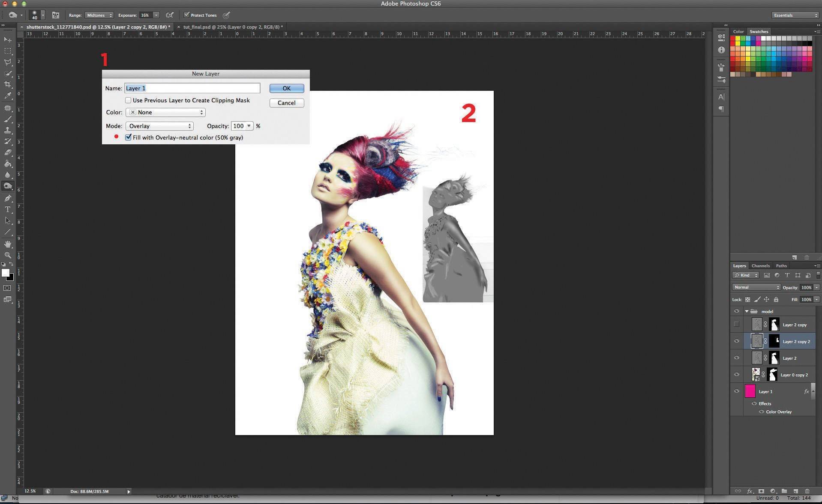The width and height of the screenshot is (822, 504).
Task: Select the Line shape tool
Action: [x=8, y=232]
